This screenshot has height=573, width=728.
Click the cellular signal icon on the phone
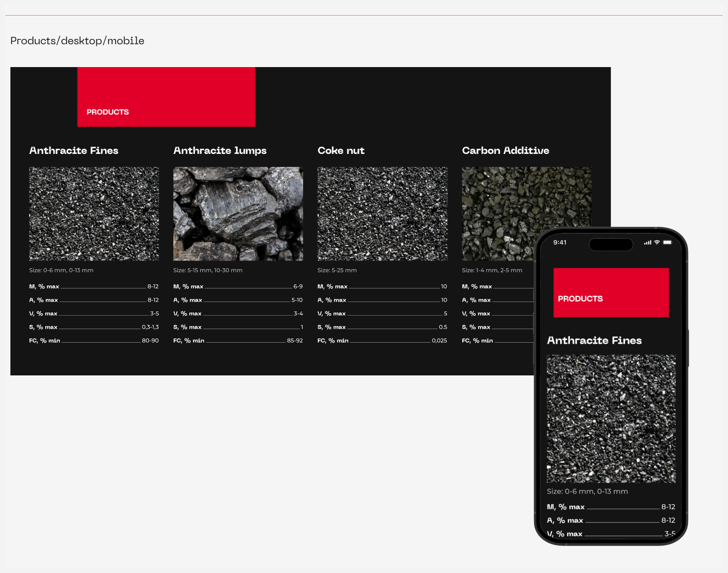tap(647, 243)
